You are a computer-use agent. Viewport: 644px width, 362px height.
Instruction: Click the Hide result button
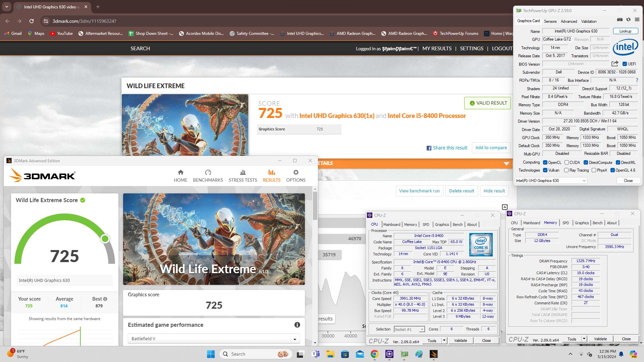coord(494,191)
